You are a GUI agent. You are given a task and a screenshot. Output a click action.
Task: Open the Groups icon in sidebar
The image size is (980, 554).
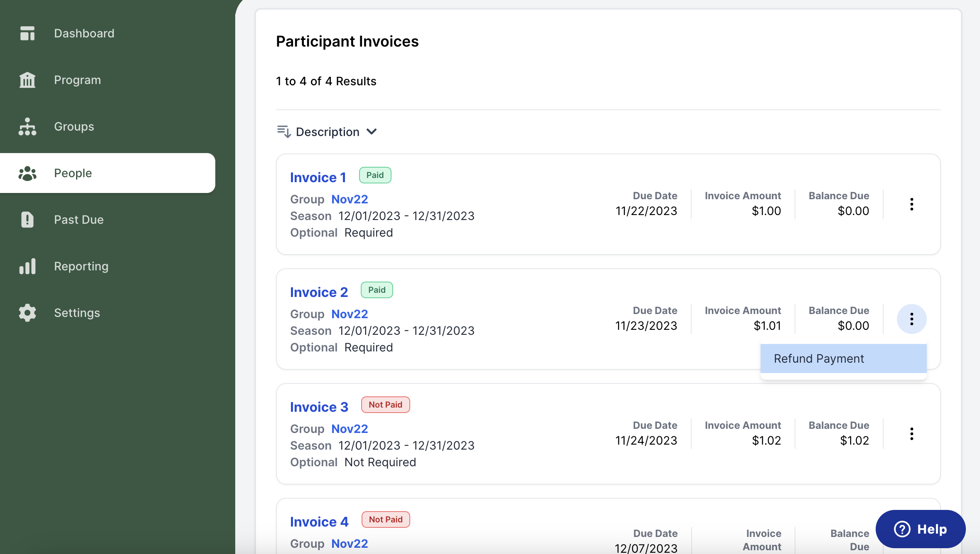point(27,126)
